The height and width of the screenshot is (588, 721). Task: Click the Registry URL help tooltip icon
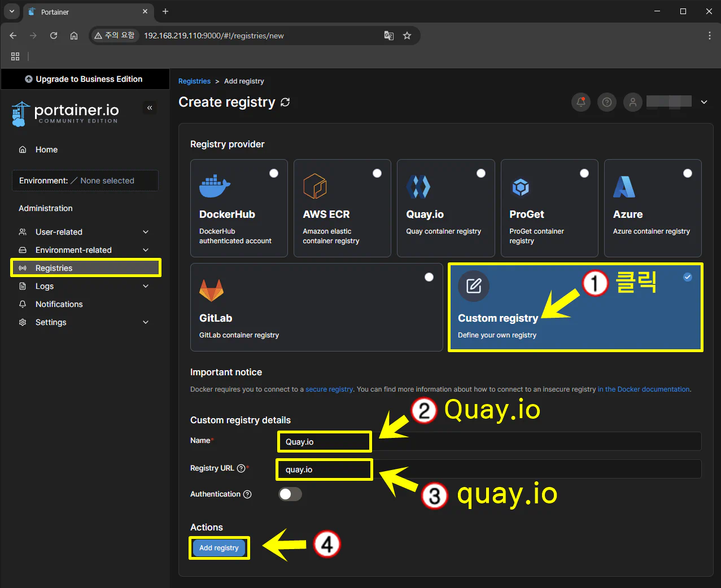(x=241, y=468)
